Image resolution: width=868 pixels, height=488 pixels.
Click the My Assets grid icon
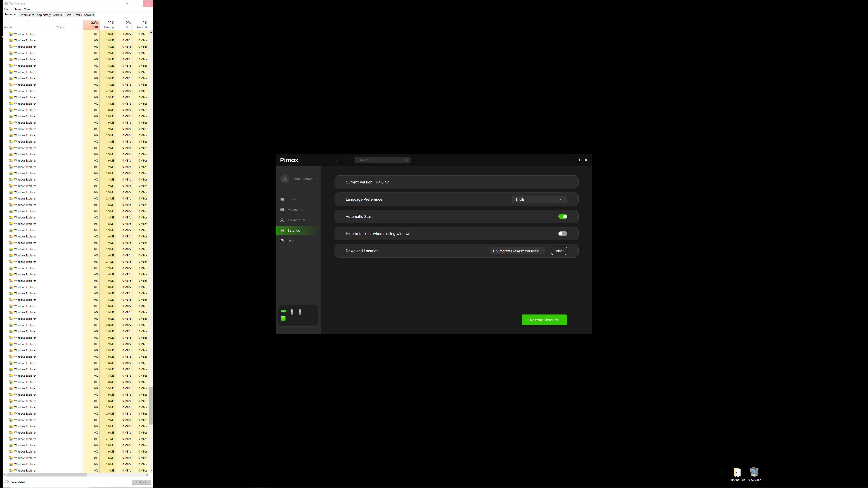[x=282, y=210]
